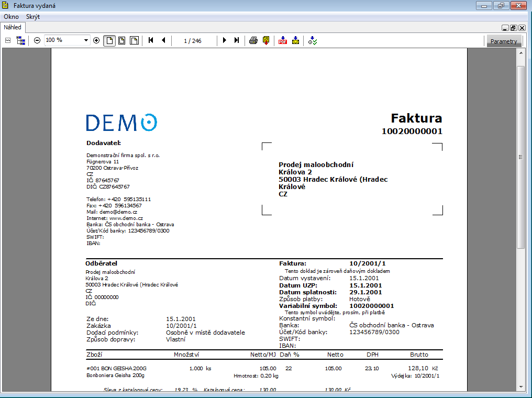
Task: Click the settings checkmark icon in toolbar
Action: pos(313,41)
